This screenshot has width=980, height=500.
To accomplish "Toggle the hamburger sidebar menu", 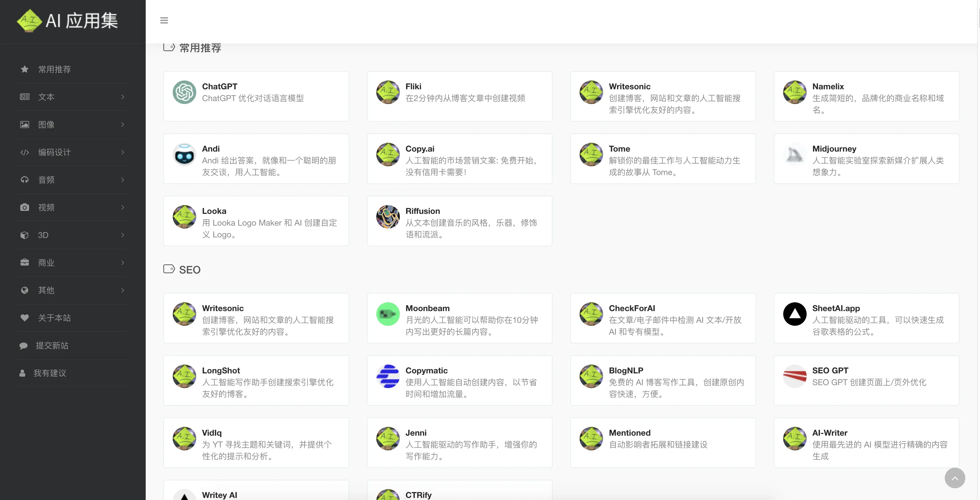I will [164, 21].
